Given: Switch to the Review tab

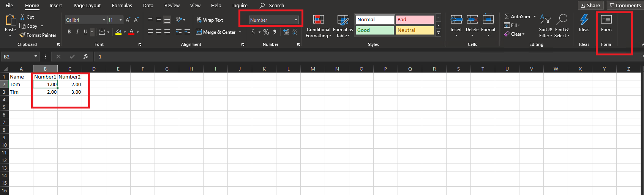Looking at the screenshot, I should [172, 5].
